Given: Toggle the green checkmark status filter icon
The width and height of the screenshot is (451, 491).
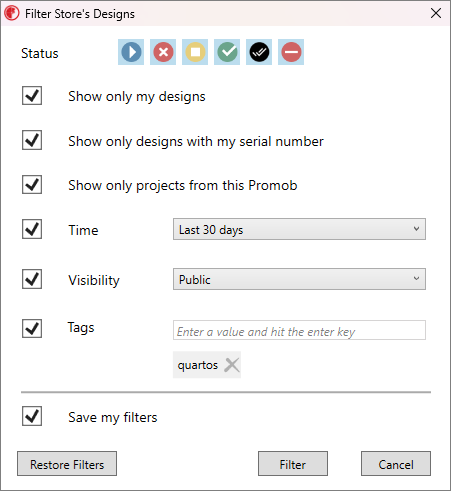Looking at the screenshot, I should 227,52.
